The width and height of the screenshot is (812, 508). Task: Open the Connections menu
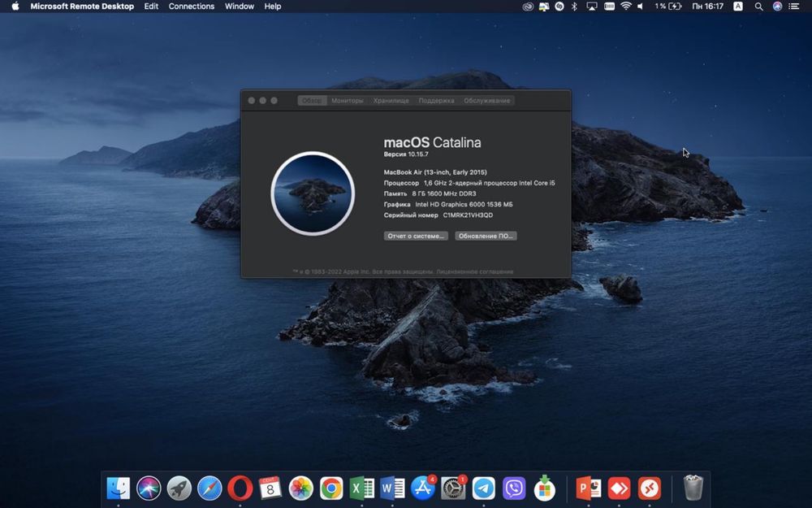click(x=191, y=7)
